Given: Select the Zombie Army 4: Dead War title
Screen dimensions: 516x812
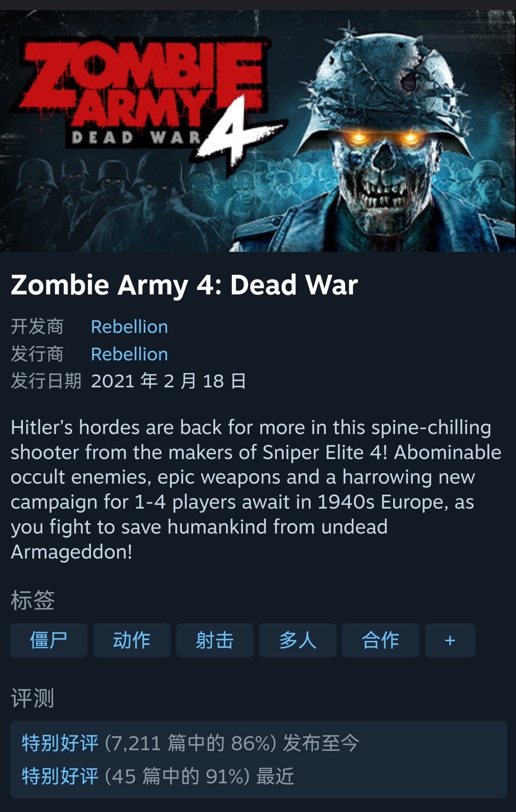Looking at the screenshot, I should pyautogui.click(x=184, y=285).
